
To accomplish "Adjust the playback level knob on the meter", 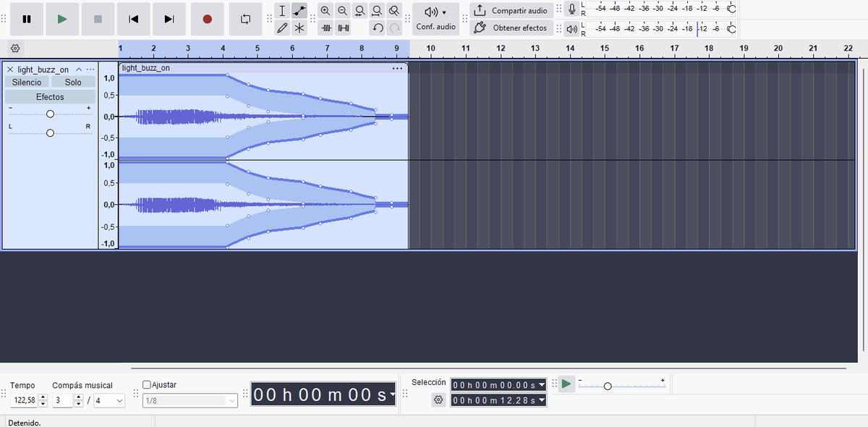I will click(731, 29).
